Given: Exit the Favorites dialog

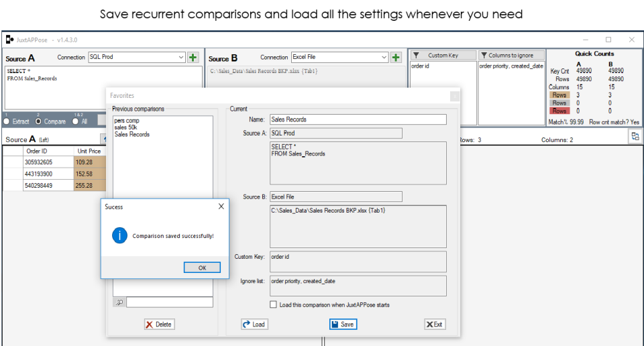Looking at the screenshot, I should click(435, 325).
